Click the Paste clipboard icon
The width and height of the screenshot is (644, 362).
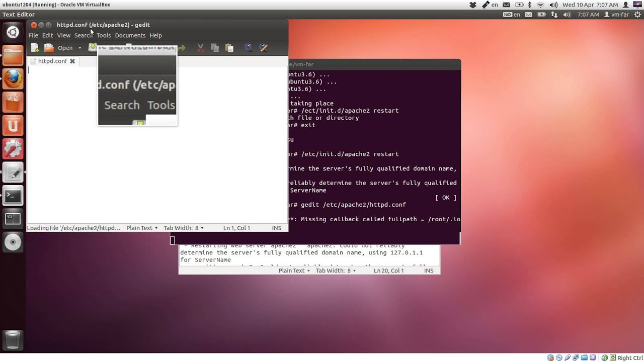point(229,48)
